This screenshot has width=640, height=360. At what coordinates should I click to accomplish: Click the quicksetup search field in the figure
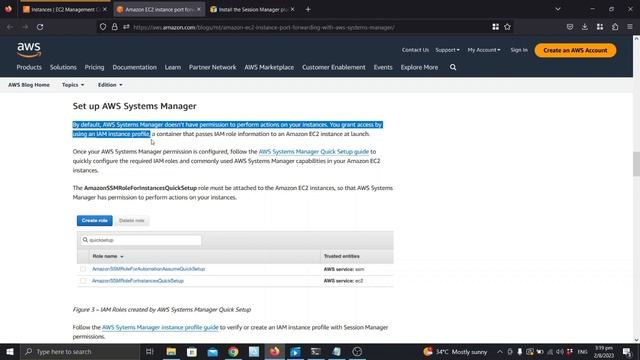[141, 240]
